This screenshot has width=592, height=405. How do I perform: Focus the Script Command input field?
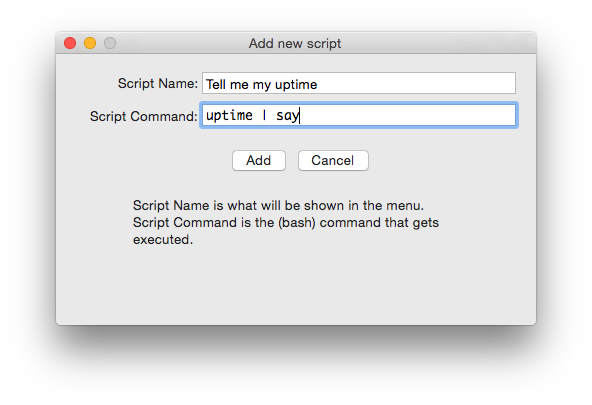(359, 115)
